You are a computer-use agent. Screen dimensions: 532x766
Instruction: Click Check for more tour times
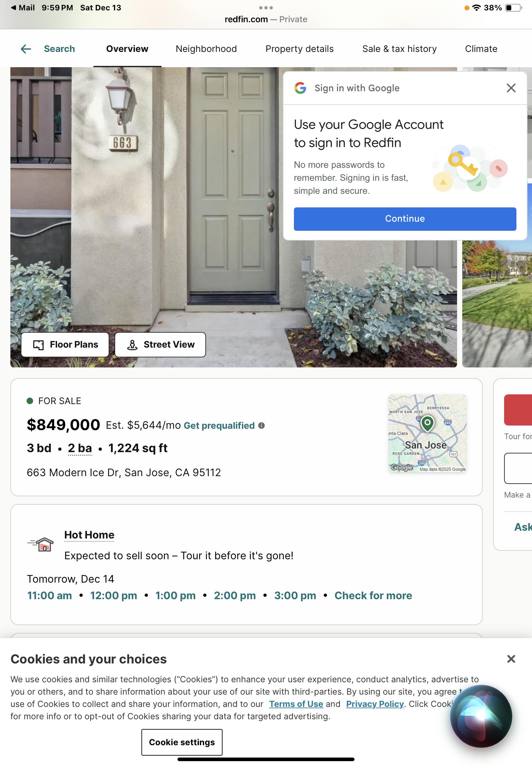tap(373, 596)
